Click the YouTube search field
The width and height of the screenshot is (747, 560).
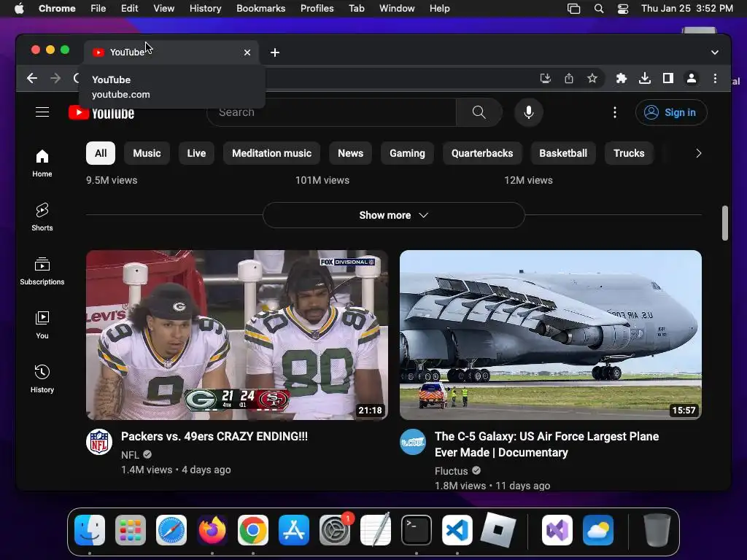tap(331, 112)
